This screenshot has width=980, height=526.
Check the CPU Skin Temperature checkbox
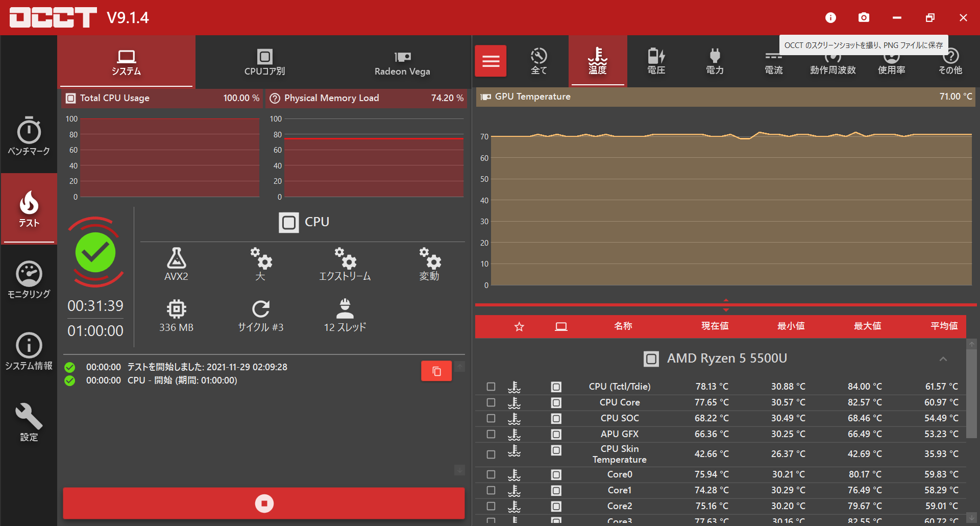click(491, 454)
